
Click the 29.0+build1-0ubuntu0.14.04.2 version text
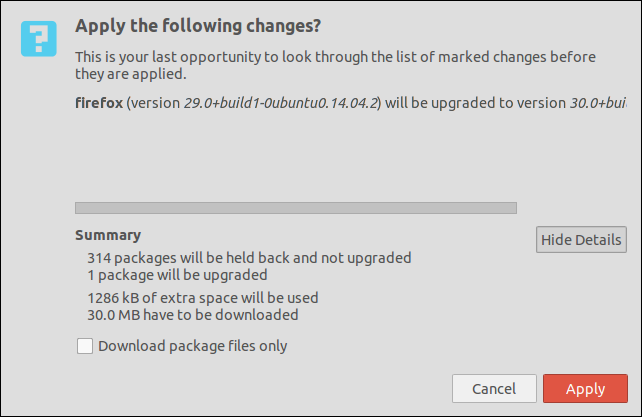[x=280, y=103]
